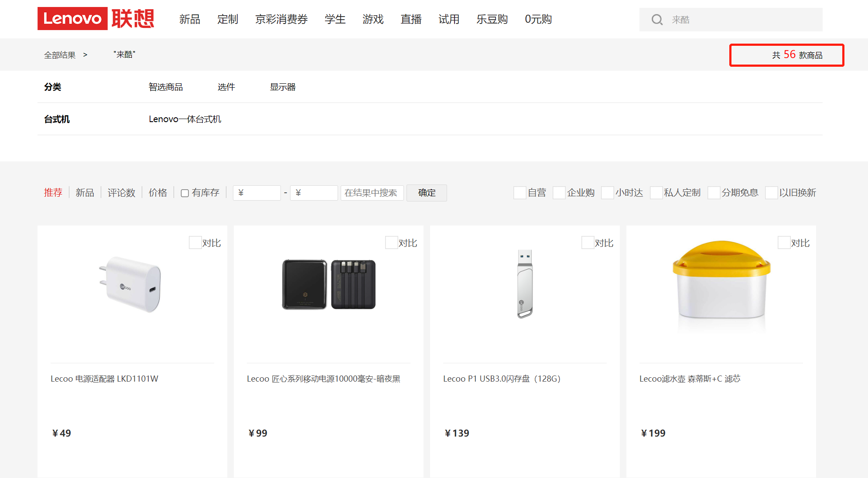Filter by 显示器 category

(x=283, y=87)
